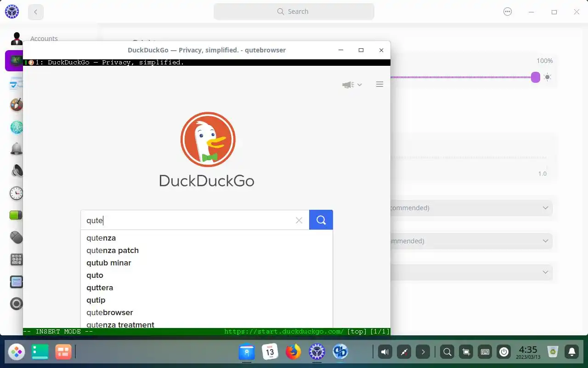Select the 'qutenza patch' suggestion
This screenshot has width=588, height=368.
point(207,250)
